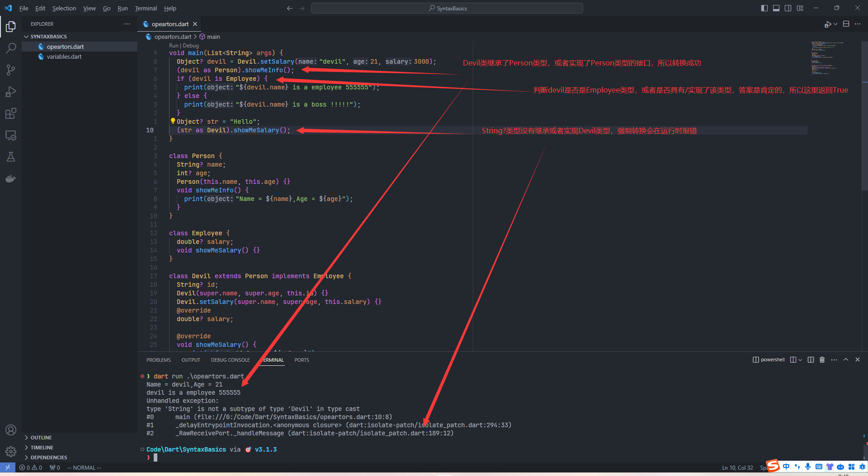Open the Edit menu
Screen dimensions: 868x476
pyautogui.click(x=40, y=8)
